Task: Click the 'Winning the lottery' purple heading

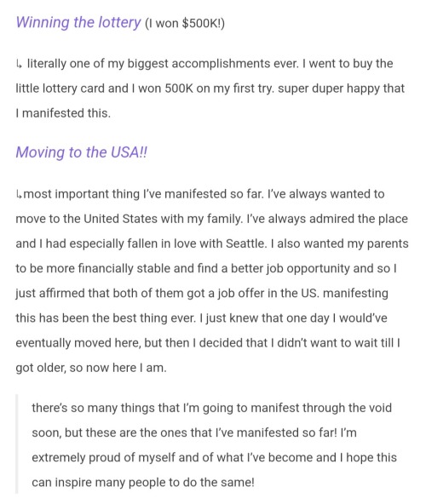Action: pos(78,23)
